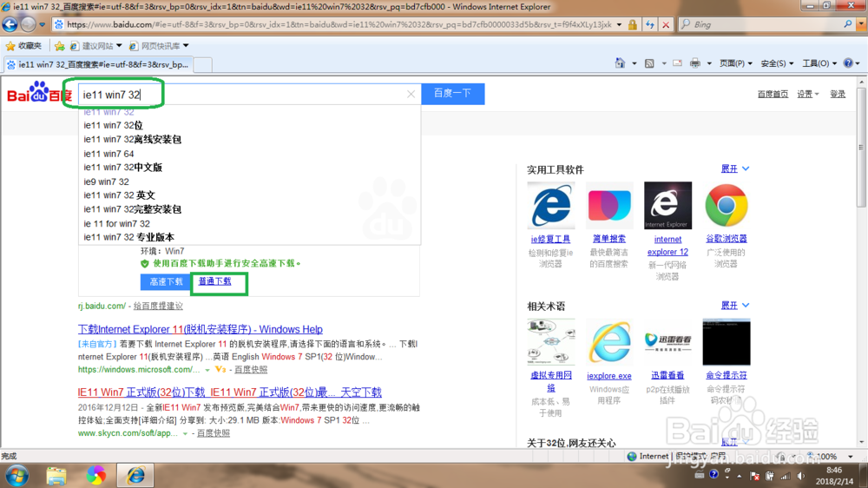Click the Bing search magnifier icon
Image resolution: width=868 pixels, height=488 pixels.
click(x=847, y=23)
